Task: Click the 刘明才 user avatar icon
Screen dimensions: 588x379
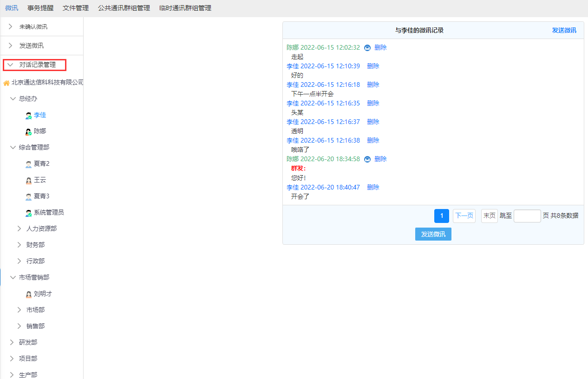Action: (28, 294)
